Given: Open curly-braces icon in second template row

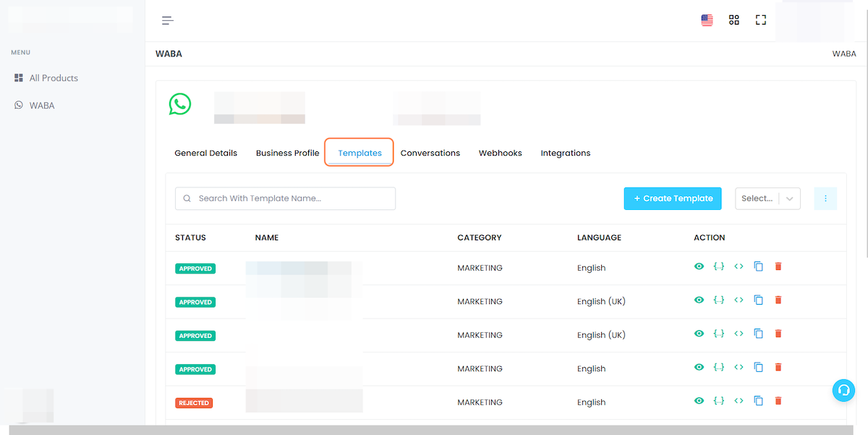Looking at the screenshot, I should (718, 300).
